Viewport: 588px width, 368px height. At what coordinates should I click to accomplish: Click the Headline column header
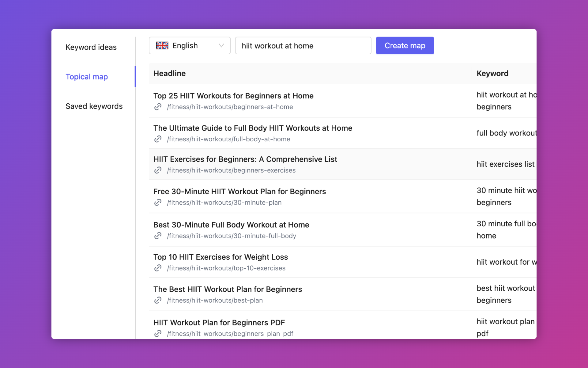(x=169, y=73)
